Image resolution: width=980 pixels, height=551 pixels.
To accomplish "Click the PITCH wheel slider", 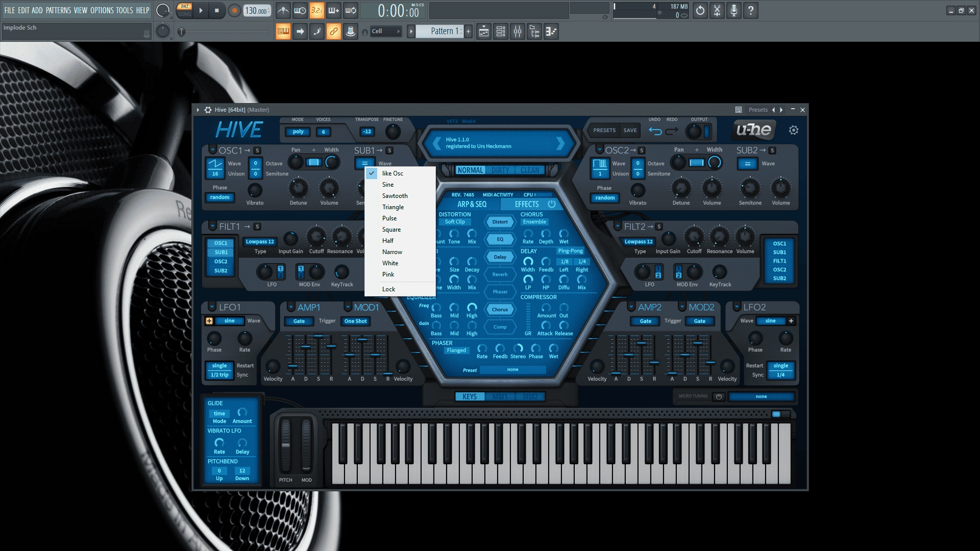I will click(x=286, y=445).
